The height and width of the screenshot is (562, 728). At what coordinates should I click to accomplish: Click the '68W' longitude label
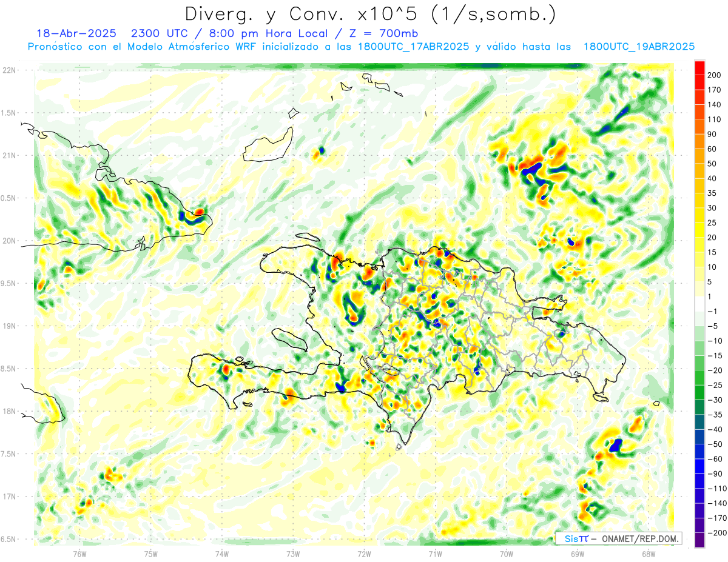point(649,554)
